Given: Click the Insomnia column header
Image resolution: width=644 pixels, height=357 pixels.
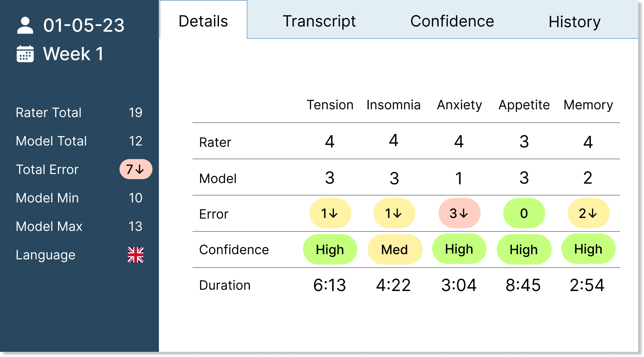Looking at the screenshot, I should click(x=393, y=105).
